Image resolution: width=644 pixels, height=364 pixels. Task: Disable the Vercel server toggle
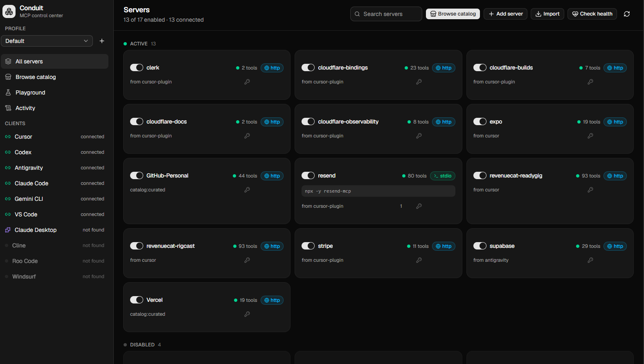(137, 300)
